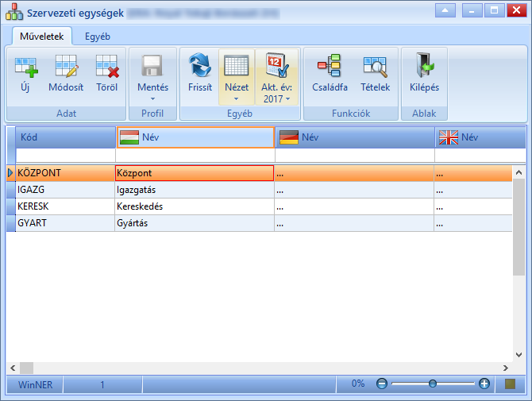
Task: Click the organization chart icon in title bar
Action: (14, 12)
